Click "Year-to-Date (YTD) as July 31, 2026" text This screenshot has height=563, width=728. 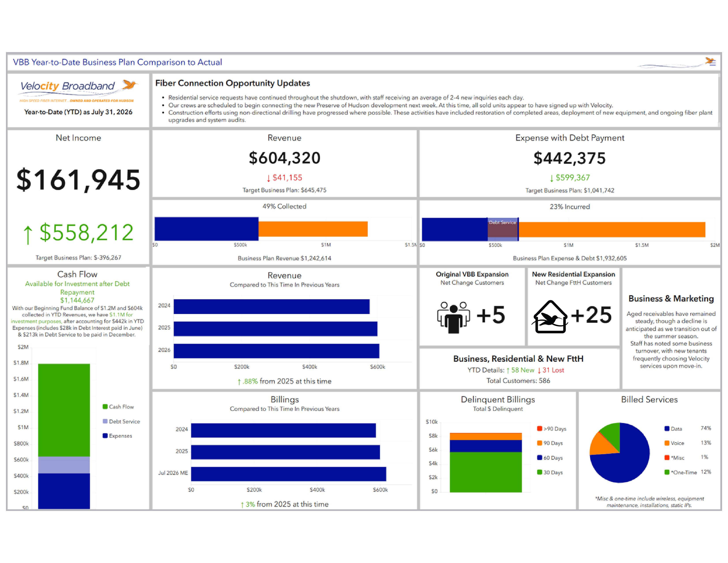78,112
